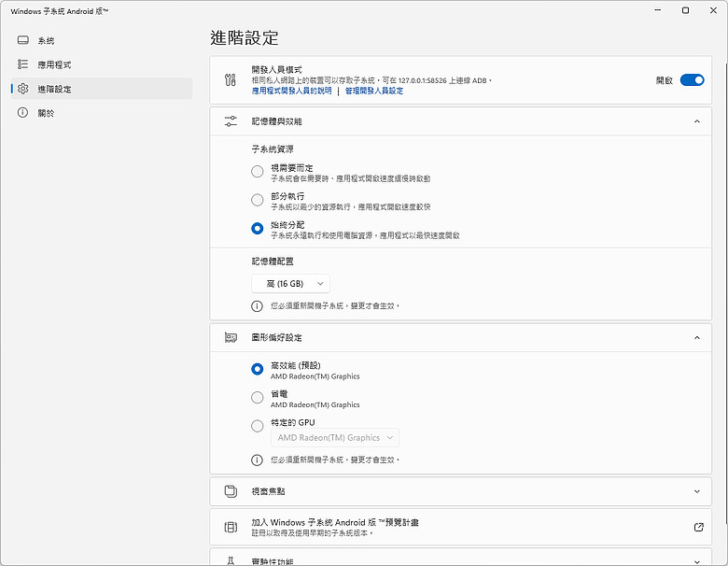The width and height of the screenshot is (728, 566).
Task: Select the 部分執行 radio button
Action: point(258,200)
